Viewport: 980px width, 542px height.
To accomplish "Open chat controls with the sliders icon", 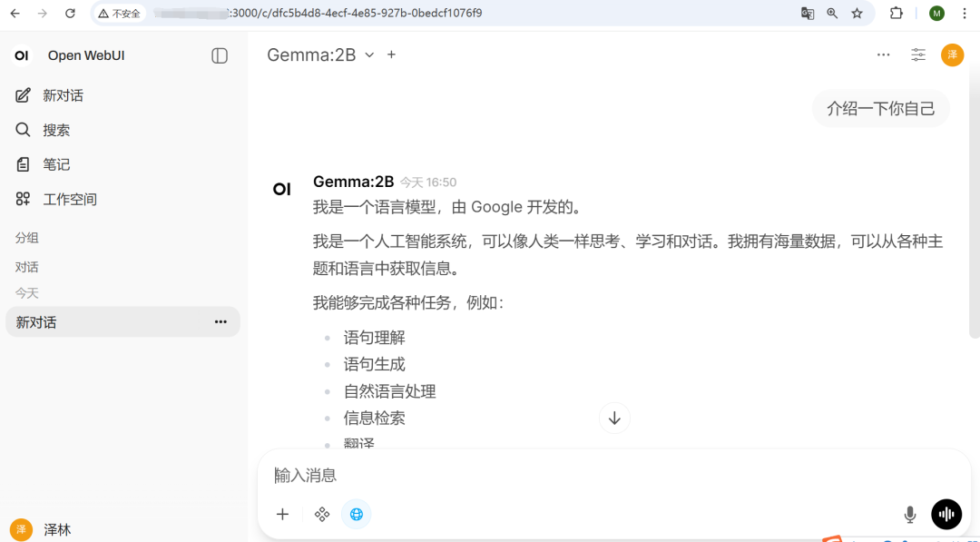I will (x=917, y=54).
